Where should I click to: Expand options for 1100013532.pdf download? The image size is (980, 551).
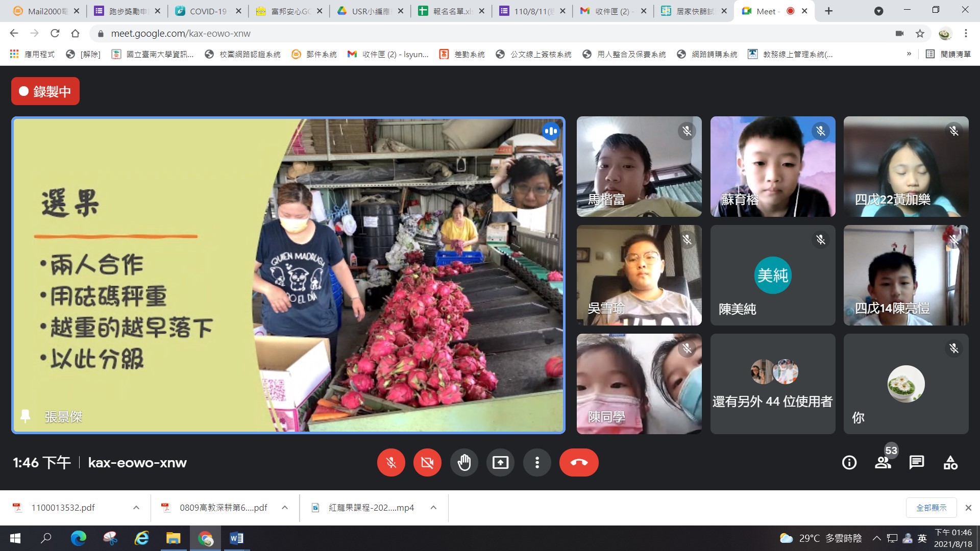click(136, 508)
